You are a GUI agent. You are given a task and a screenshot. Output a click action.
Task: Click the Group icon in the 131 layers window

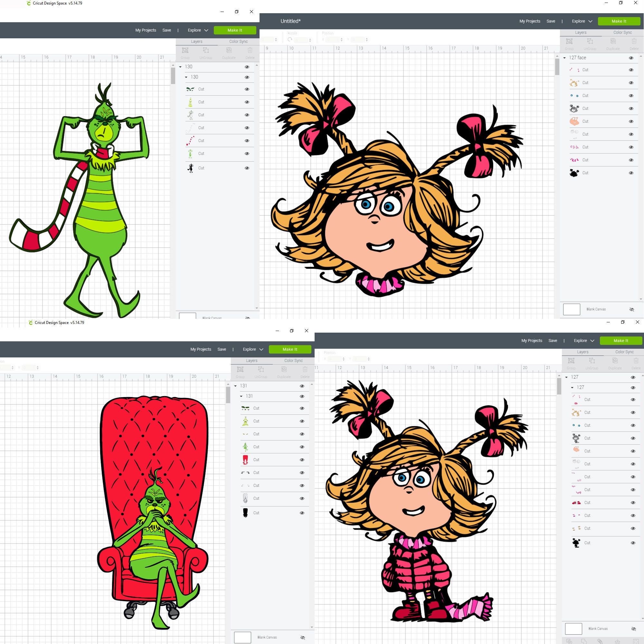(x=240, y=369)
